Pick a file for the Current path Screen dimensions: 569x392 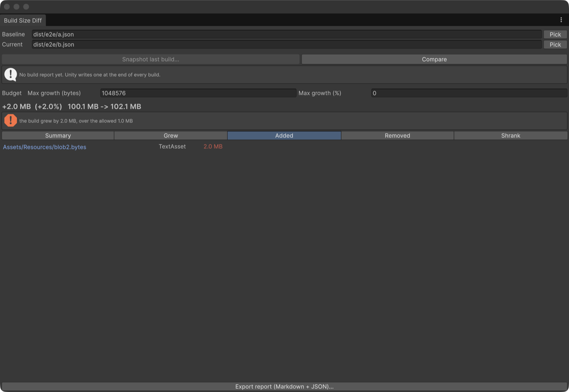point(555,44)
